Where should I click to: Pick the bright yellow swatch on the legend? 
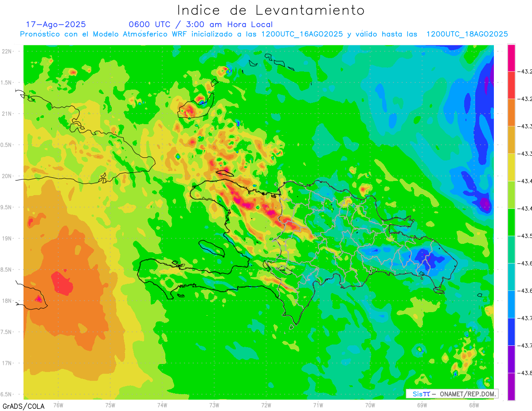(x=511, y=167)
